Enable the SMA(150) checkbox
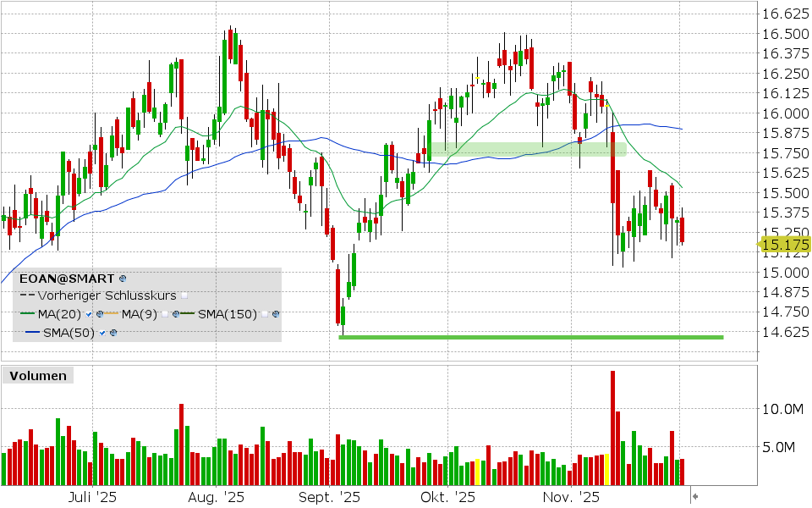 (265, 313)
